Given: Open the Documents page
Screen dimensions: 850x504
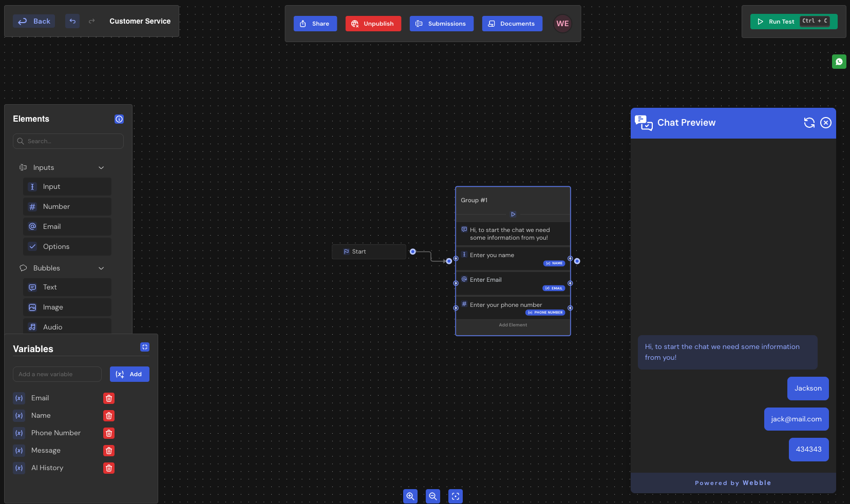Looking at the screenshot, I should 512,24.
